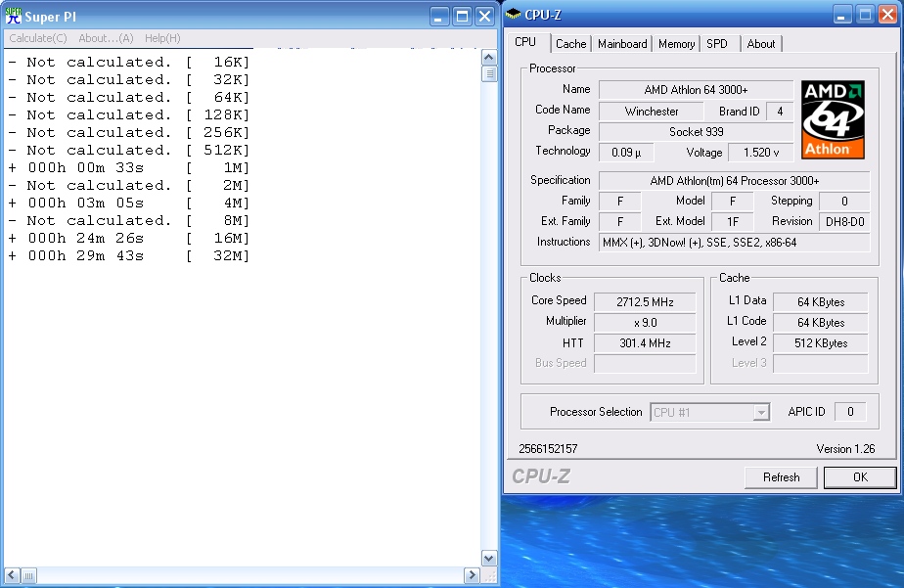Maximize the Super PI window
This screenshot has width=904, height=588.
tap(462, 16)
